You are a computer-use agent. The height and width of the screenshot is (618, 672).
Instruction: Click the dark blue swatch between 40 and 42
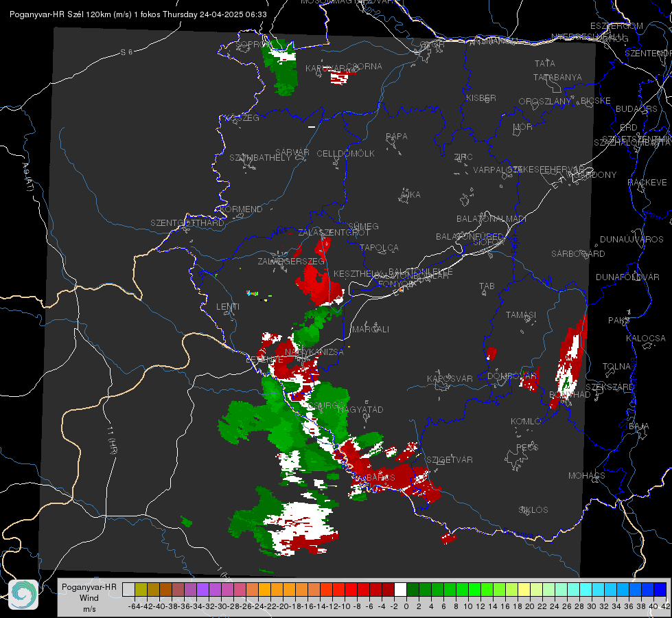click(660, 590)
